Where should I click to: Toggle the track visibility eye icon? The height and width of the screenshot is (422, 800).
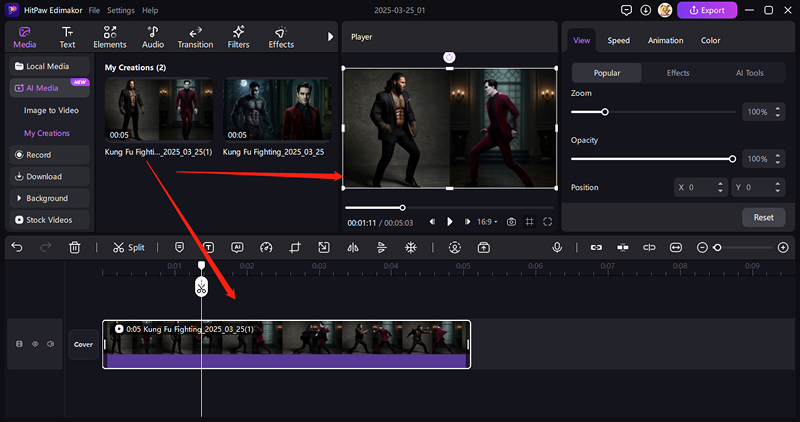coord(35,344)
